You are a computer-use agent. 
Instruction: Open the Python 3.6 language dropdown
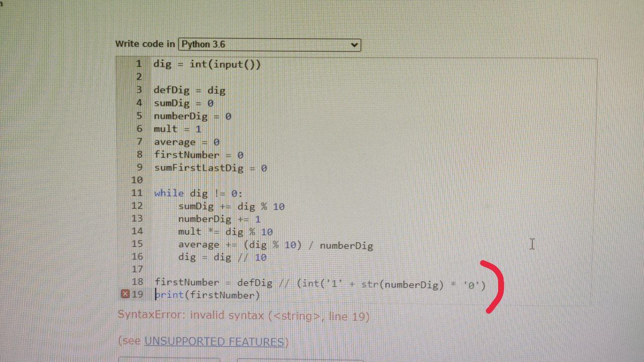(x=269, y=44)
